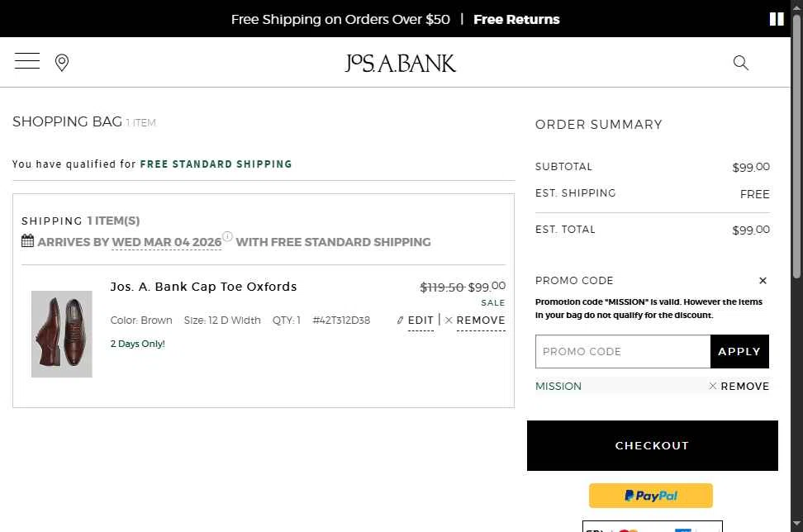This screenshot has height=532, width=803.
Task: Collapse the Promo Code section
Action: point(763,281)
